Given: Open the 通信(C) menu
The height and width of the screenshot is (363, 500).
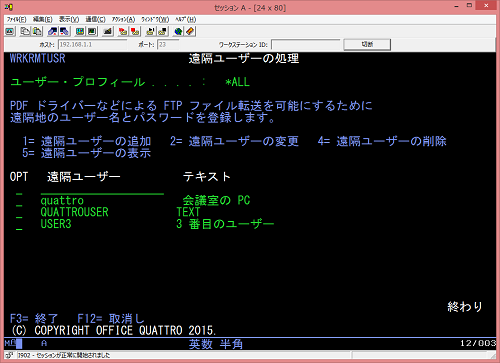Looking at the screenshot, I should click(x=96, y=19).
